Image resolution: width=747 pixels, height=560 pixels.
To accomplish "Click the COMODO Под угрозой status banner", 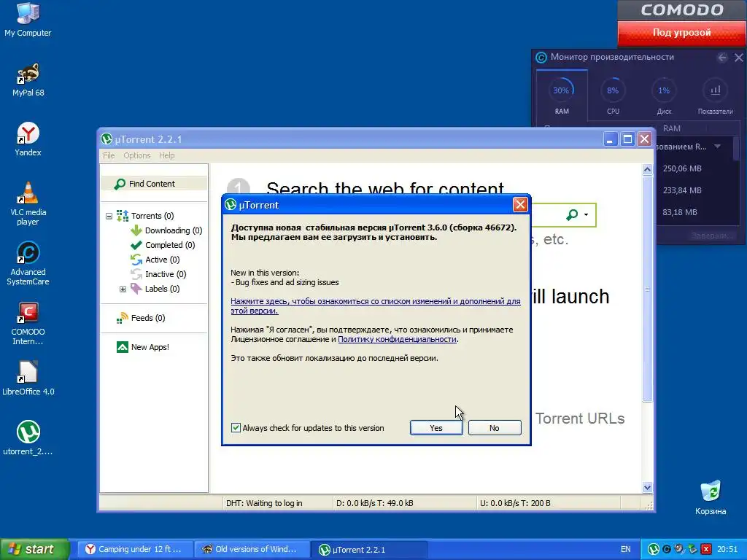I will 682,32.
